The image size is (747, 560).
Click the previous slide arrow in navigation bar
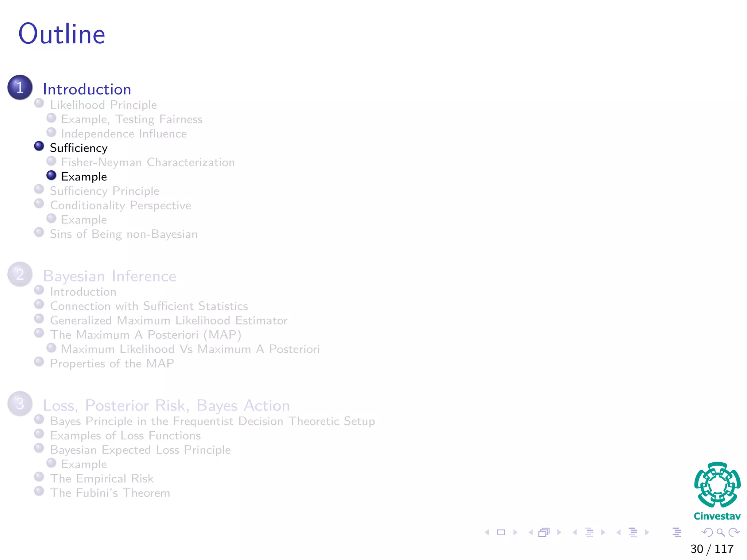pyautogui.click(x=487, y=532)
